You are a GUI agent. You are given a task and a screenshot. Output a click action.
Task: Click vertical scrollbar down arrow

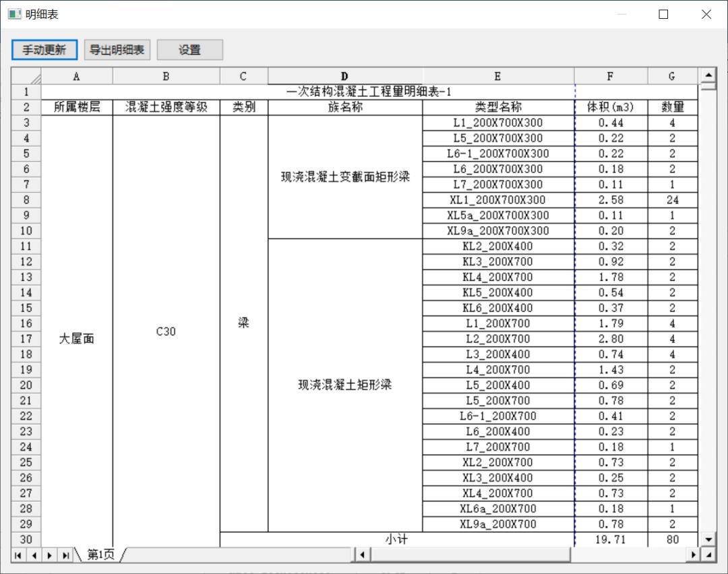pyautogui.click(x=708, y=539)
